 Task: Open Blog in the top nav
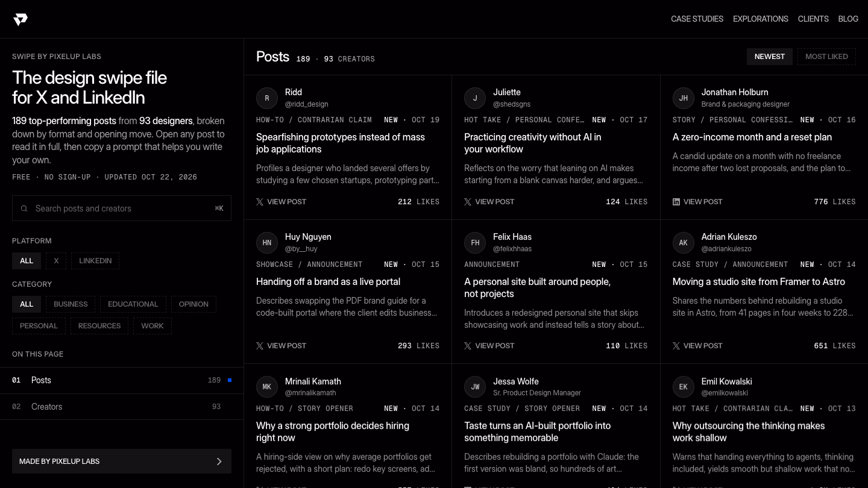tap(848, 19)
